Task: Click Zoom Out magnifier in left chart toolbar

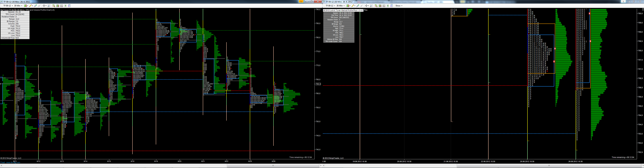Action: pos(39,6)
